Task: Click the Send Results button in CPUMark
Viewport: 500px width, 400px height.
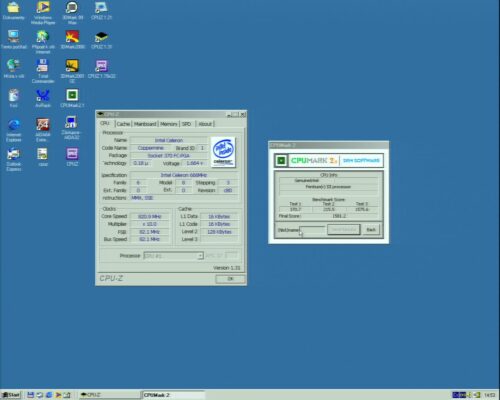Action: point(344,230)
